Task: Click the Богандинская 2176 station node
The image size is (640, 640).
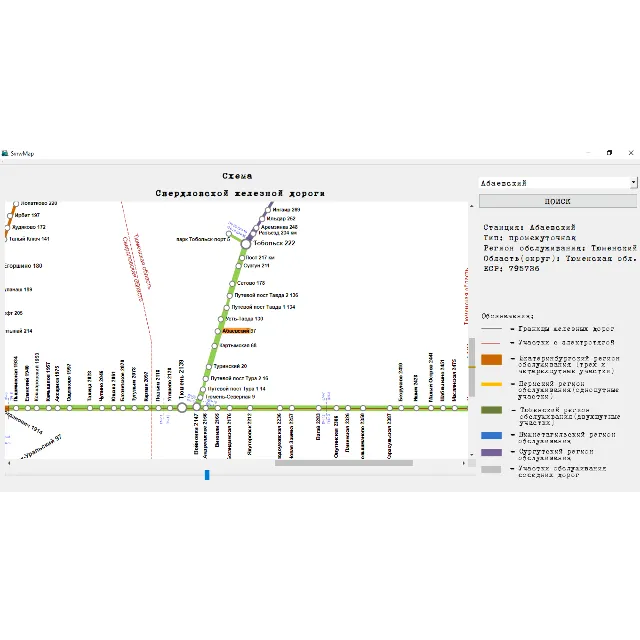Action: pos(229,408)
